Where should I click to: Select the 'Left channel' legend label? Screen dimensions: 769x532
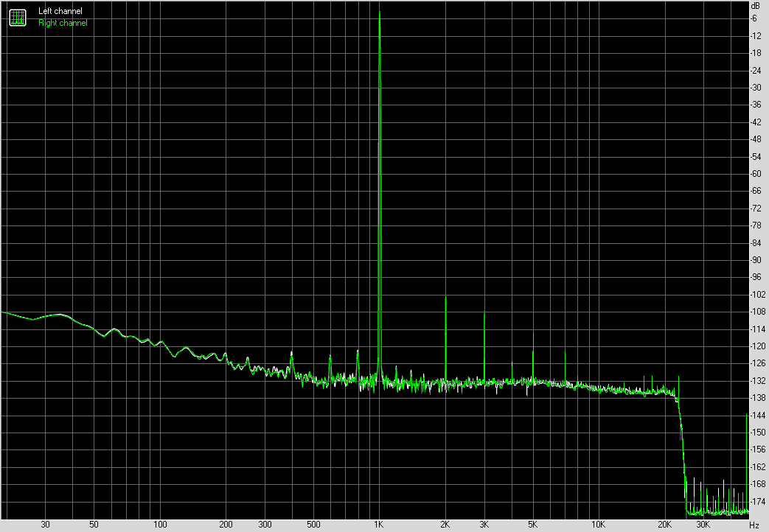tap(60, 11)
